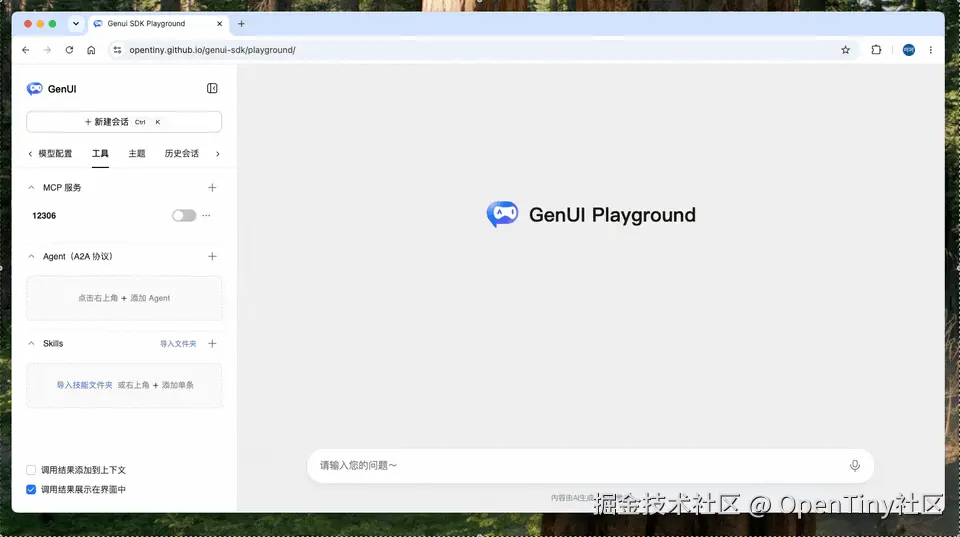Collapse the Agent (A2A 协议) section
The width and height of the screenshot is (960, 537).
tap(31, 257)
